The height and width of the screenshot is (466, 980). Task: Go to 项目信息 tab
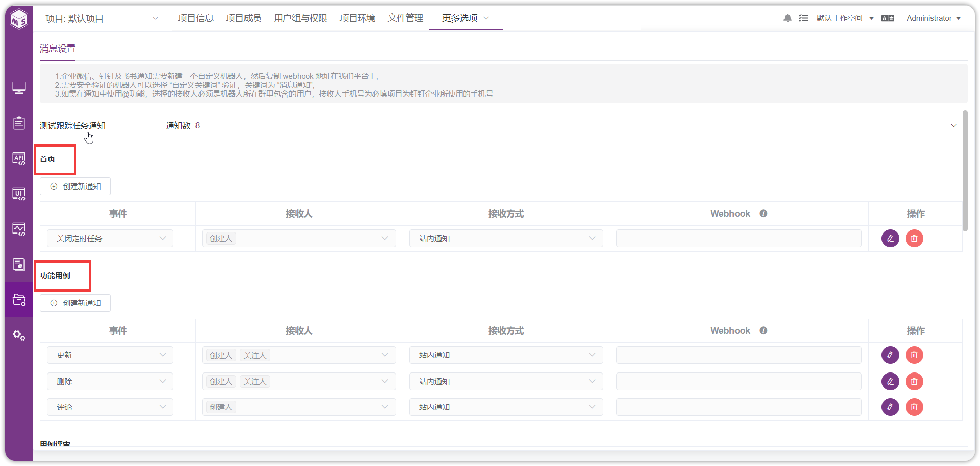click(x=195, y=18)
